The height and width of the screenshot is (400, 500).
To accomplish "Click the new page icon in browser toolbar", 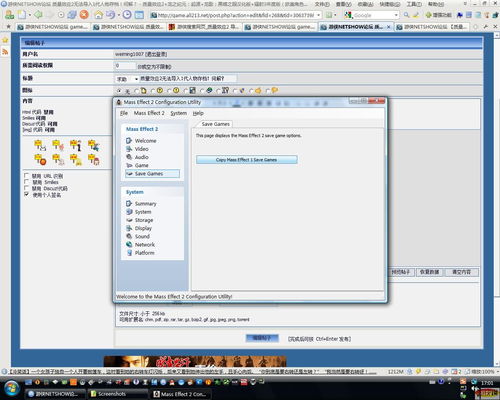I will [x=22, y=15].
